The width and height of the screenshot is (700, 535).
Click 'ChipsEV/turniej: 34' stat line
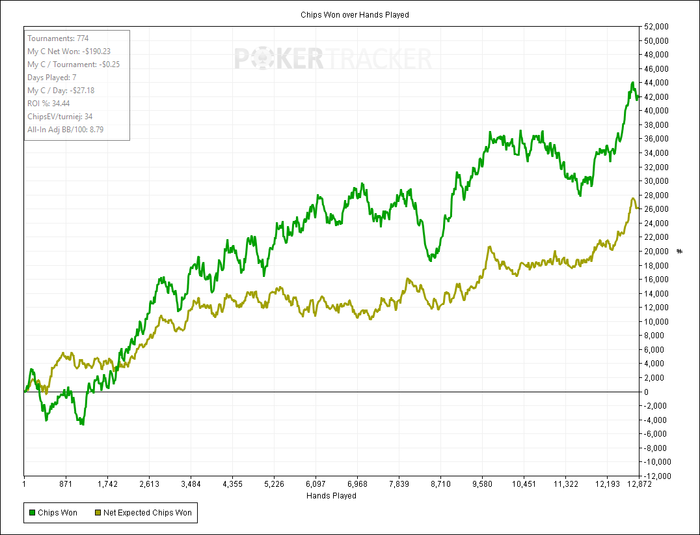click(60, 117)
